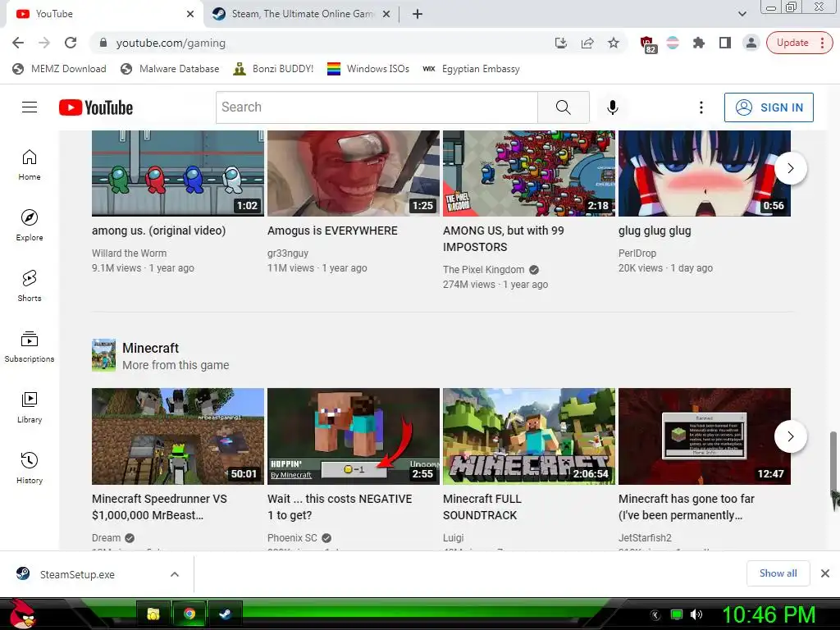Open Chrome Update menu button
The height and width of the screenshot is (630, 840).
point(799,43)
